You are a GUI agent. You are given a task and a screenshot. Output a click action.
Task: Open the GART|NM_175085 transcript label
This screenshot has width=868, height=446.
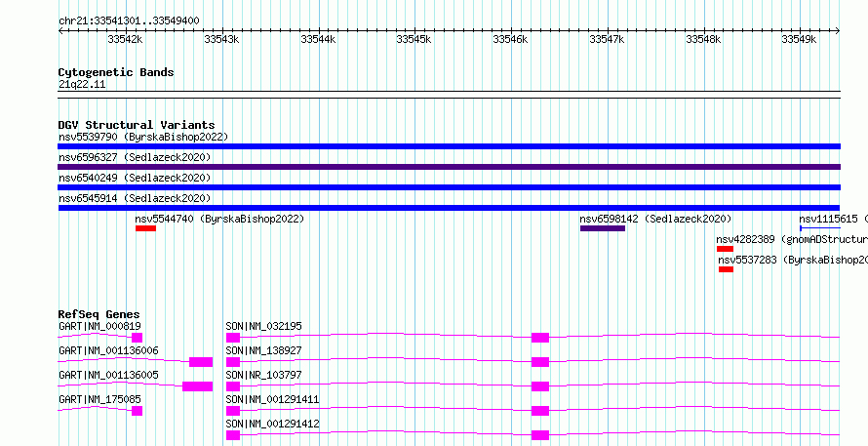pos(99,399)
